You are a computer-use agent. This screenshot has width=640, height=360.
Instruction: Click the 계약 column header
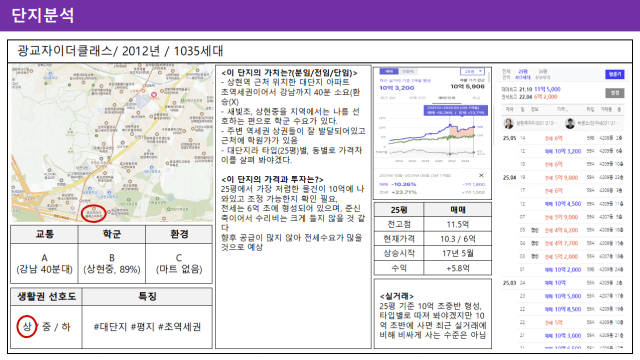pyautogui.click(x=509, y=109)
